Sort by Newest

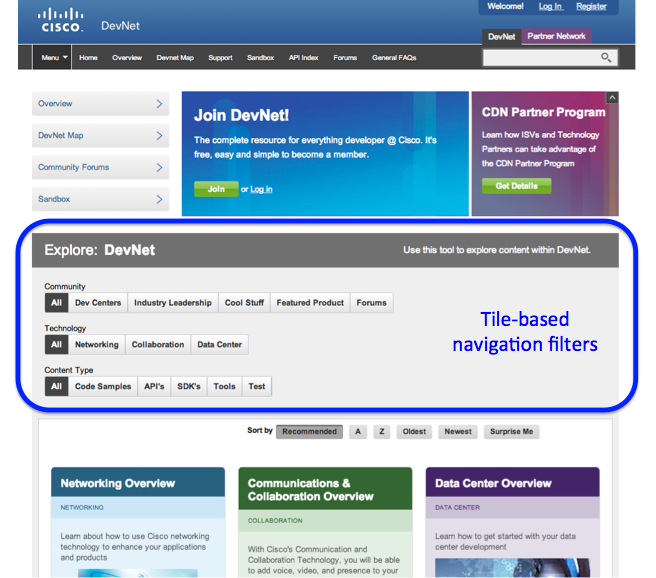(x=458, y=432)
